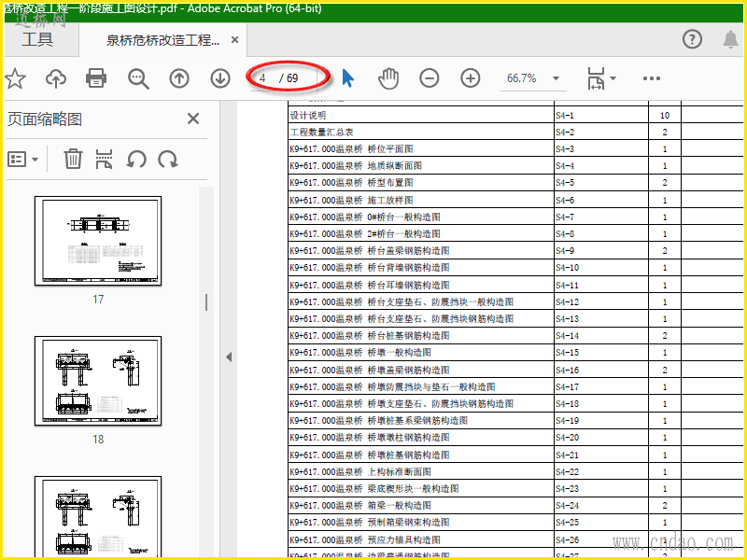
Task: Click the 预制箱梁钢束构造图 row entry
Action: [x=370, y=523]
